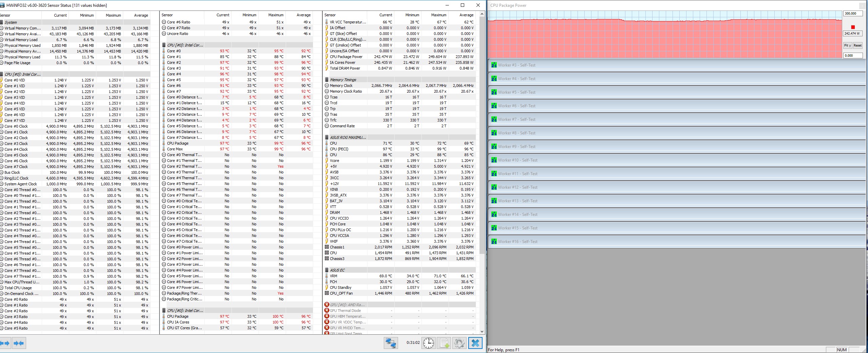Click the Worker #3 Self-Test window icon
Viewport: 868px width, 353px height.
pos(494,65)
